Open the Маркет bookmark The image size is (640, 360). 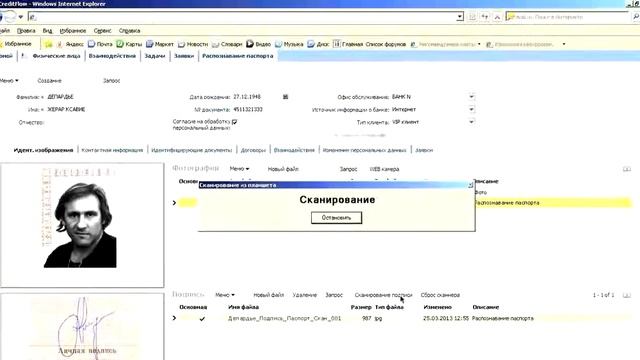point(160,44)
